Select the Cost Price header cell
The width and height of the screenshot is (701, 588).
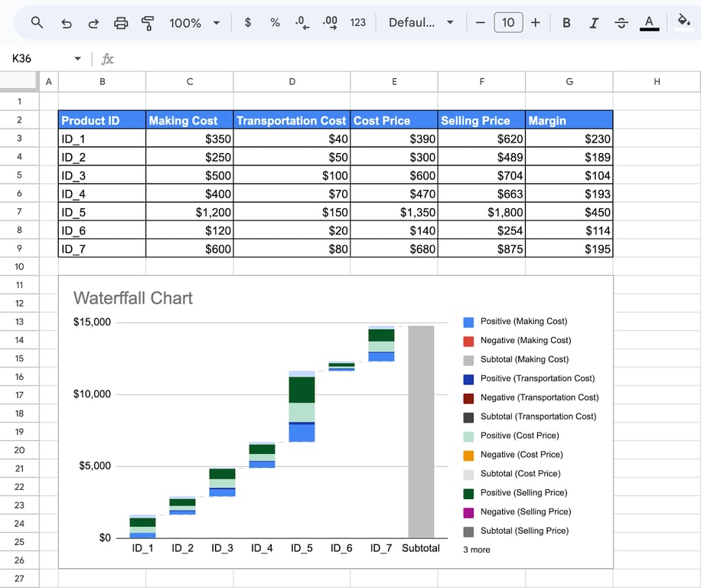pos(394,120)
